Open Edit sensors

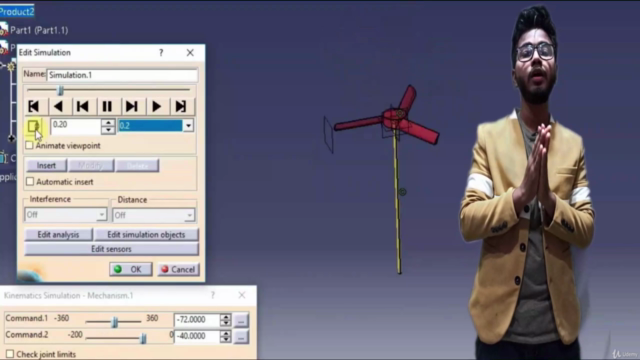111,249
